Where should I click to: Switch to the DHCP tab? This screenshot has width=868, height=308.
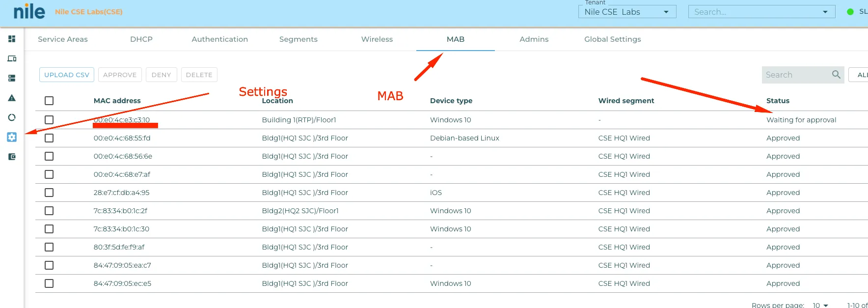tap(141, 39)
